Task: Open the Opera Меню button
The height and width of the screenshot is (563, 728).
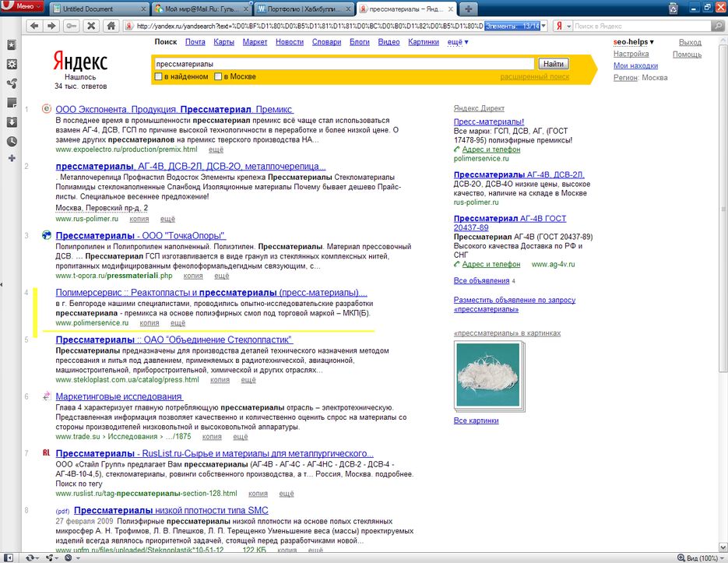Action: click(x=22, y=6)
